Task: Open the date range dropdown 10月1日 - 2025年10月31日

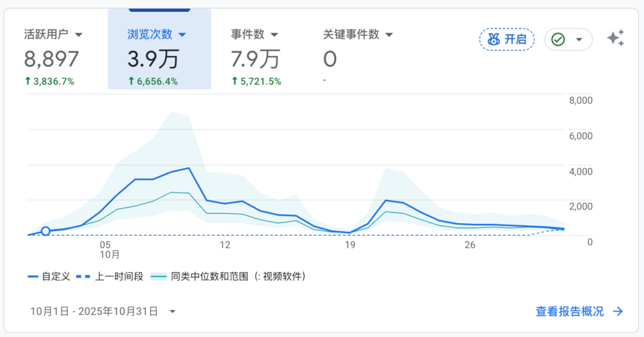Action: (x=103, y=311)
